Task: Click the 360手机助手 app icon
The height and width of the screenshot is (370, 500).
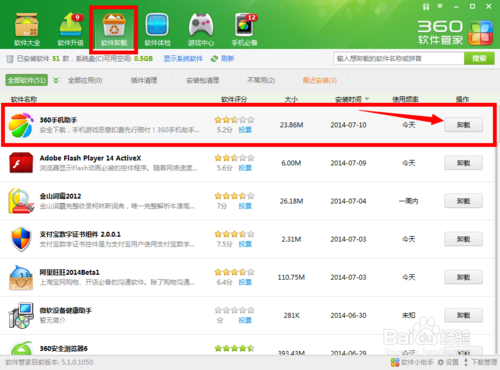Action: tap(21, 125)
